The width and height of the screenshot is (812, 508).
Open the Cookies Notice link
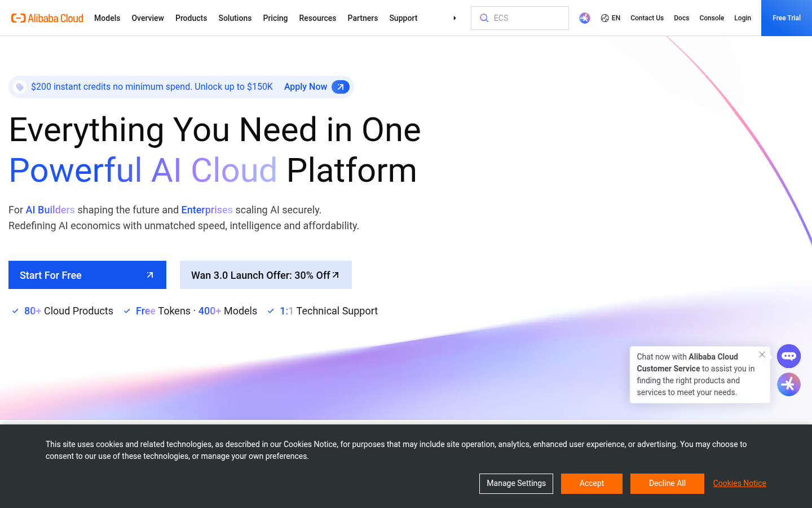740,483
